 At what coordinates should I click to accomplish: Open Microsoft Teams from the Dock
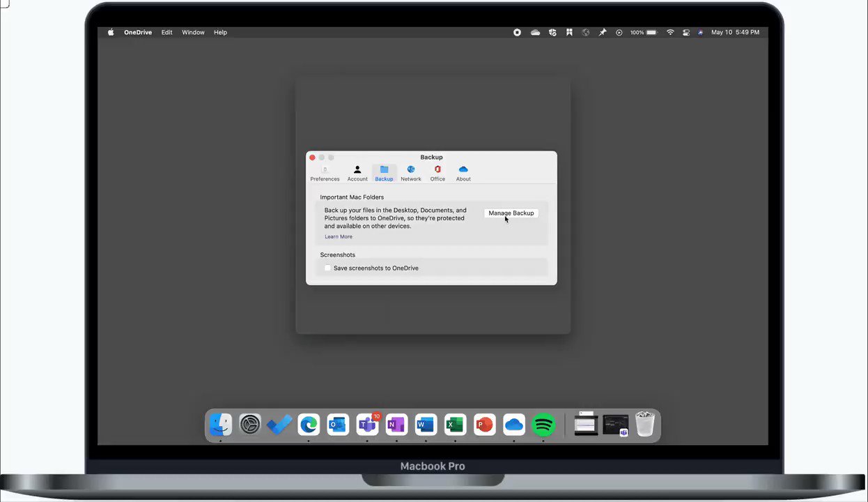click(367, 424)
